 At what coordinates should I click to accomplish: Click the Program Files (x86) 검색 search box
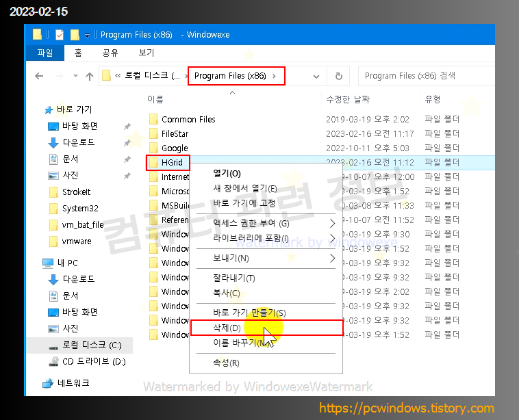pos(427,76)
